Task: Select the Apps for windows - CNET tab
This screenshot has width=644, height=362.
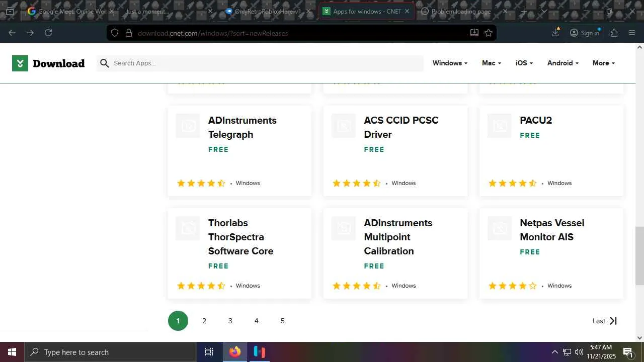Action: tap(367, 11)
